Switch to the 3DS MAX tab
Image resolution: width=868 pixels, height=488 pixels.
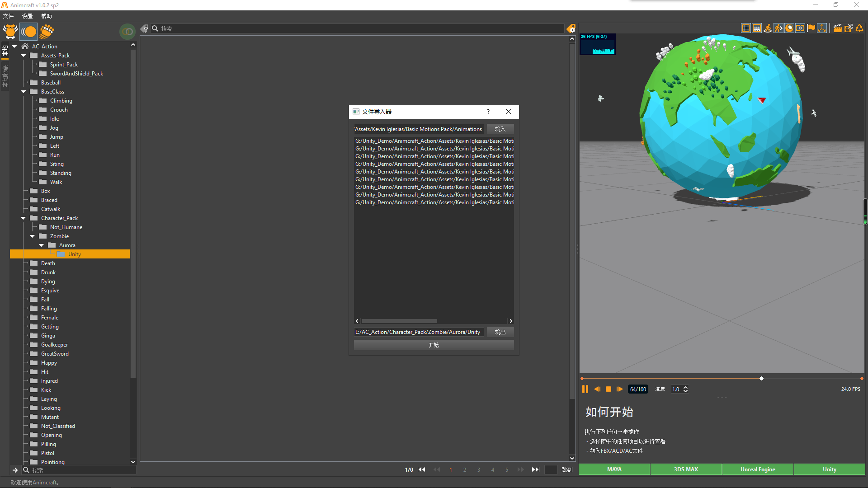(x=686, y=469)
